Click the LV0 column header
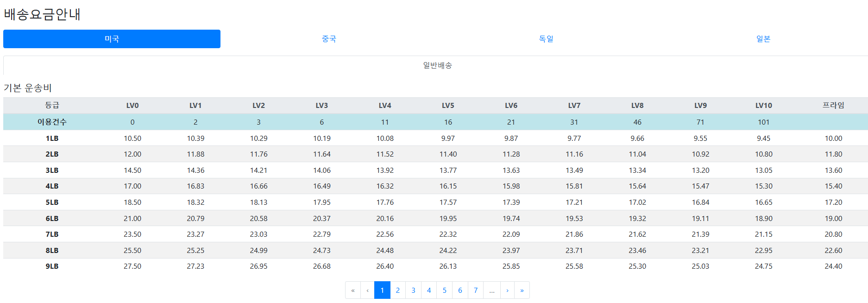The height and width of the screenshot is (303, 868). (132, 106)
